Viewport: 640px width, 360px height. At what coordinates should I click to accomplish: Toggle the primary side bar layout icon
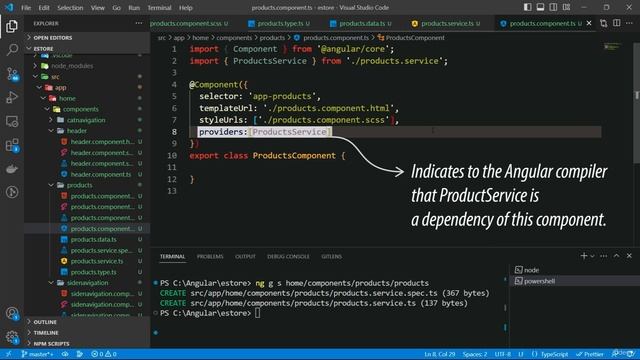point(527,7)
